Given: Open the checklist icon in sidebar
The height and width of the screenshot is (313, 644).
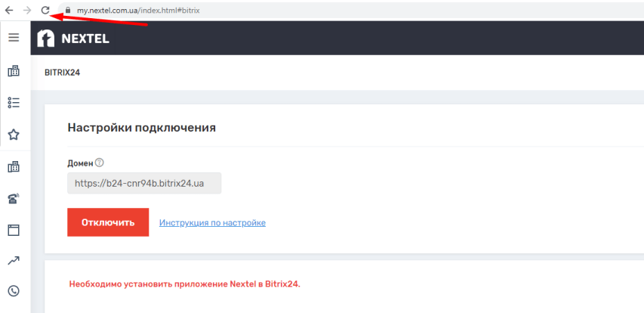Looking at the screenshot, I should tap(14, 102).
